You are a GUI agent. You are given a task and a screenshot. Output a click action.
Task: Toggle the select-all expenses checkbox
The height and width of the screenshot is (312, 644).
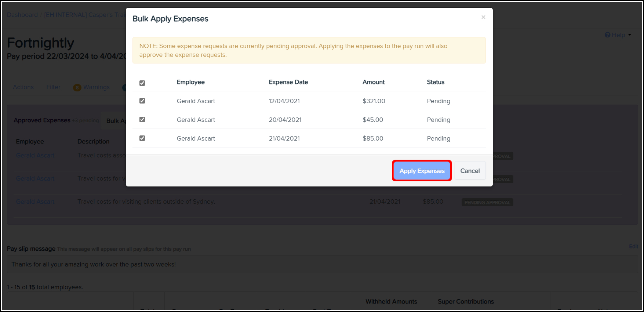click(x=142, y=83)
